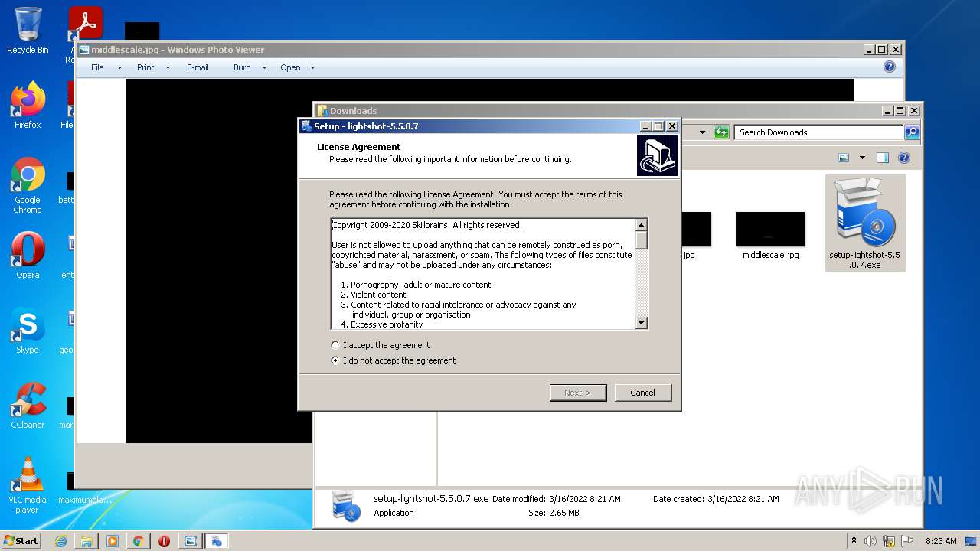Expand the Print dropdown arrow in Photo Viewer
Image resolution: width=980 pixels, height=551 pixels.
click(168, 67)
